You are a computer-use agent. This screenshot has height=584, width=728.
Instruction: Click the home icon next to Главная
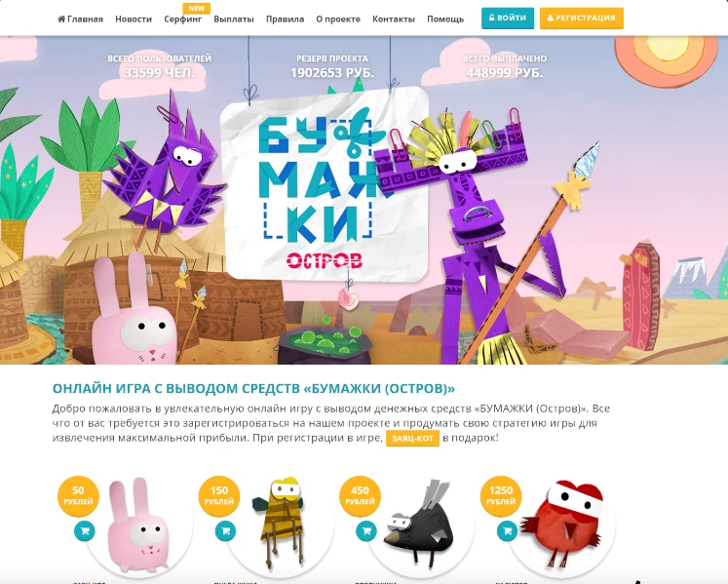61,19
